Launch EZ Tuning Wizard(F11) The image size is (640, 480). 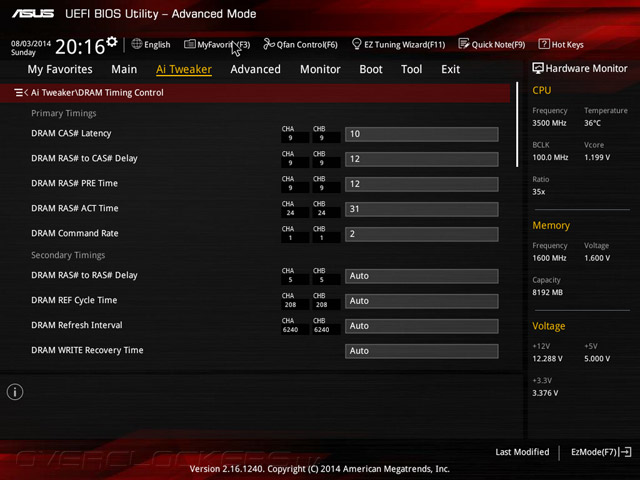pos(404,44)
